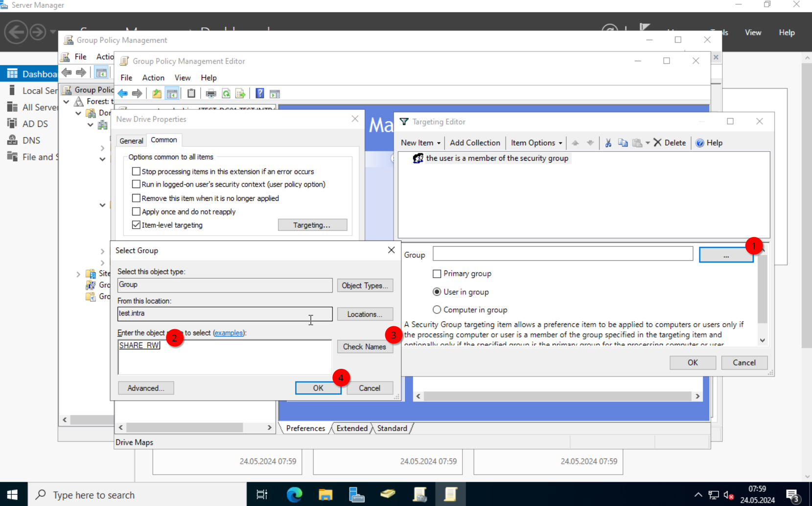Click Back arrow in Group Policy Management toolbar
The height and width of the screenshot is (506, 812).
coord(67,72)
